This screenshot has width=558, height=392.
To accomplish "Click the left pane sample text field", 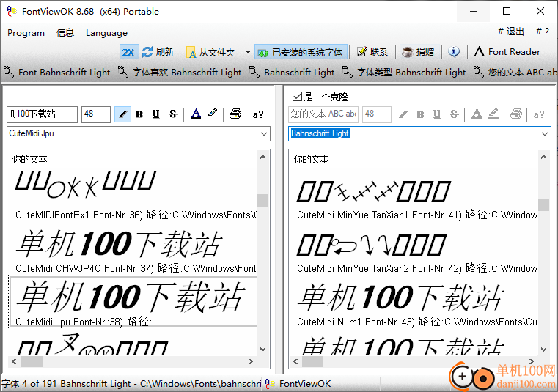I will click(42, 114).
